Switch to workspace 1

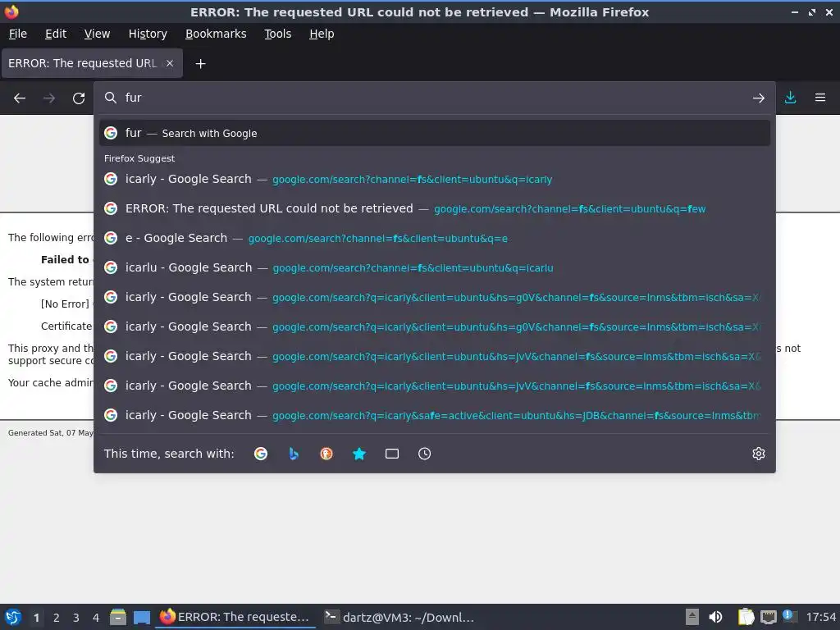click(x=36, y=618)
